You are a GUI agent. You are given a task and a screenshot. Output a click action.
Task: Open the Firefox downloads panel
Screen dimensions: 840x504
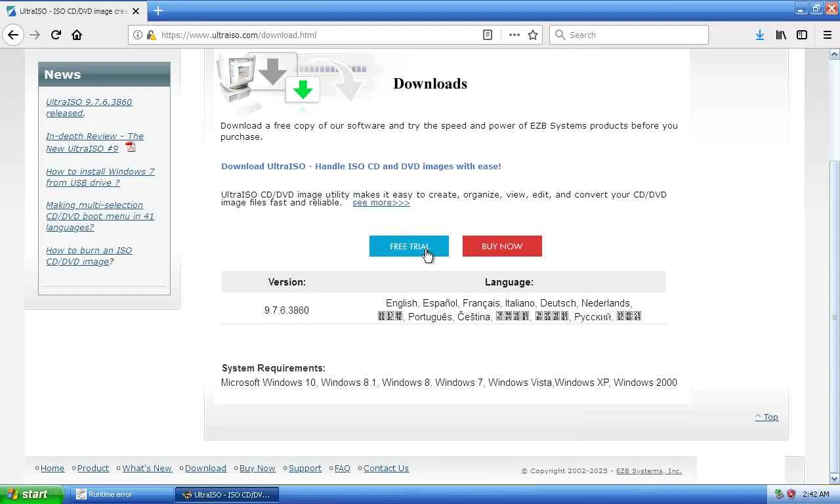click(759, 35)
